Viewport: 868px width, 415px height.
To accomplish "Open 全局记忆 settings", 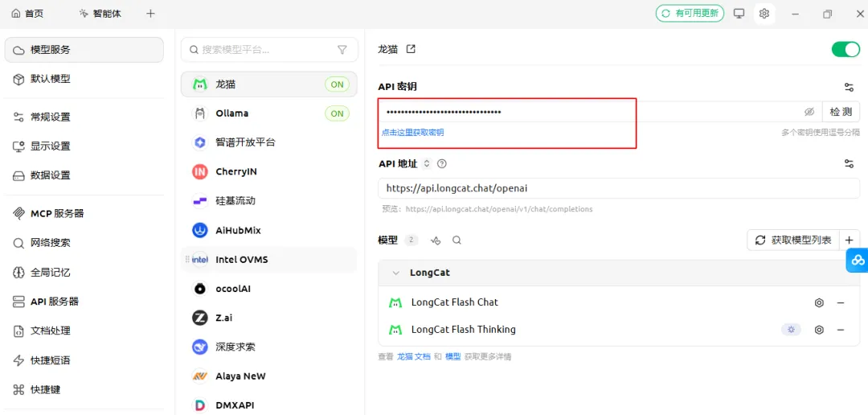I will (84, 273).
